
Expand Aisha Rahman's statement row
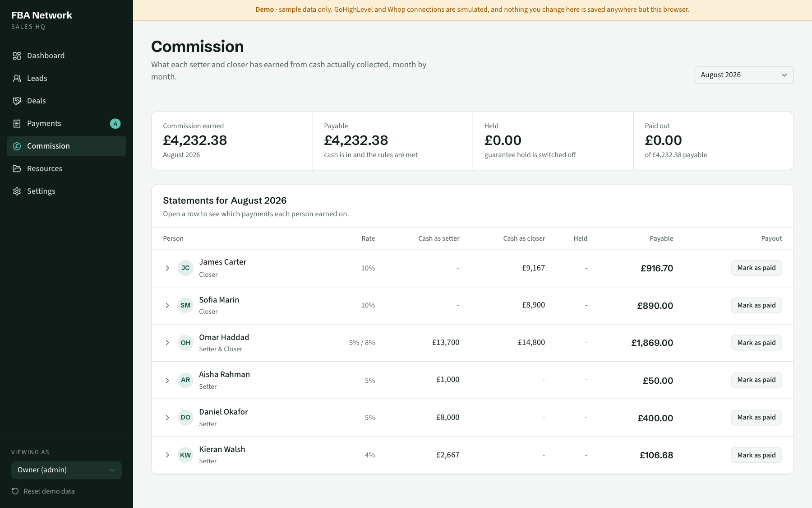(167, 380)
